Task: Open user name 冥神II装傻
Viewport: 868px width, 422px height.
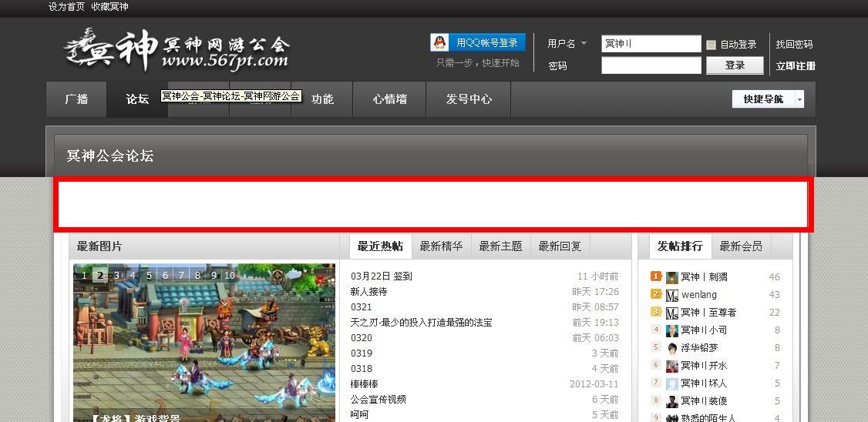Action: pos(704,401)
